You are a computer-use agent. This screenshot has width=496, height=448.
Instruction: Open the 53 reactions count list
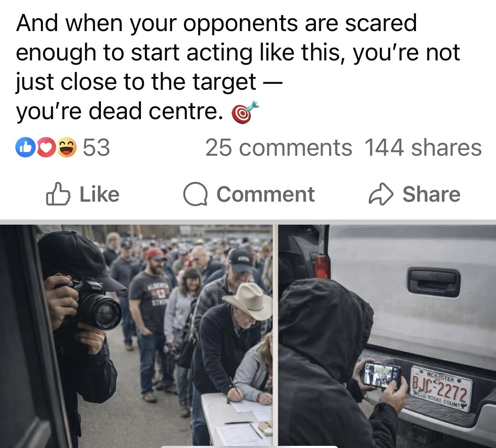(96, 147)
